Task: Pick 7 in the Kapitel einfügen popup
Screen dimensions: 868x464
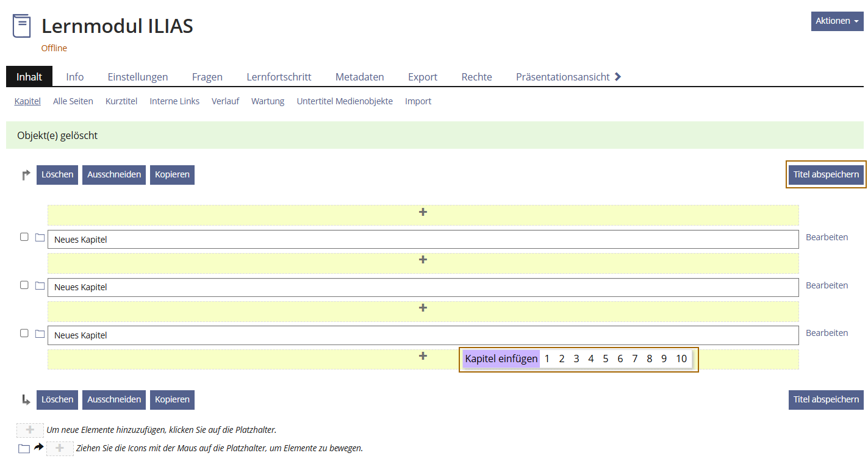Action: [635, 359]
